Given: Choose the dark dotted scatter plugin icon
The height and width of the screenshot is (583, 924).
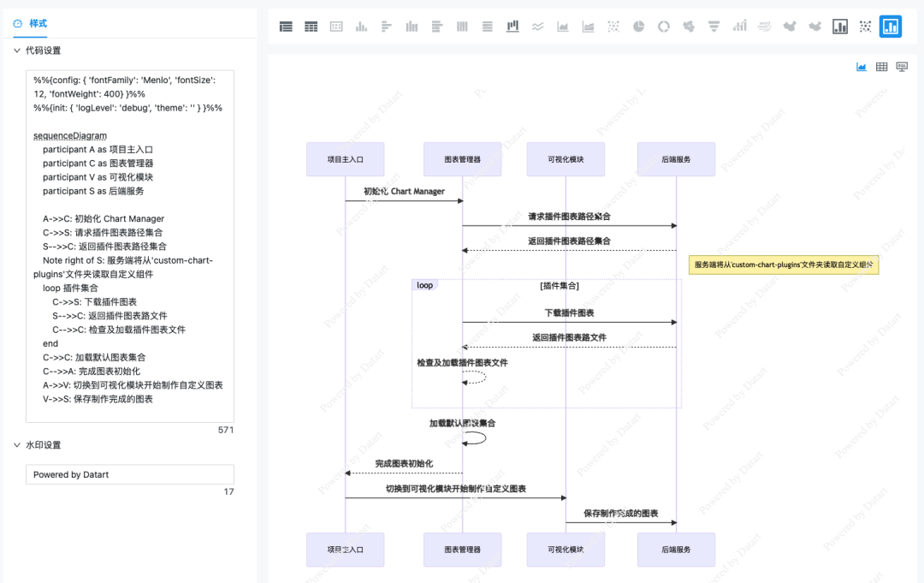Looking at the screenshot, I should coord(865,27).
